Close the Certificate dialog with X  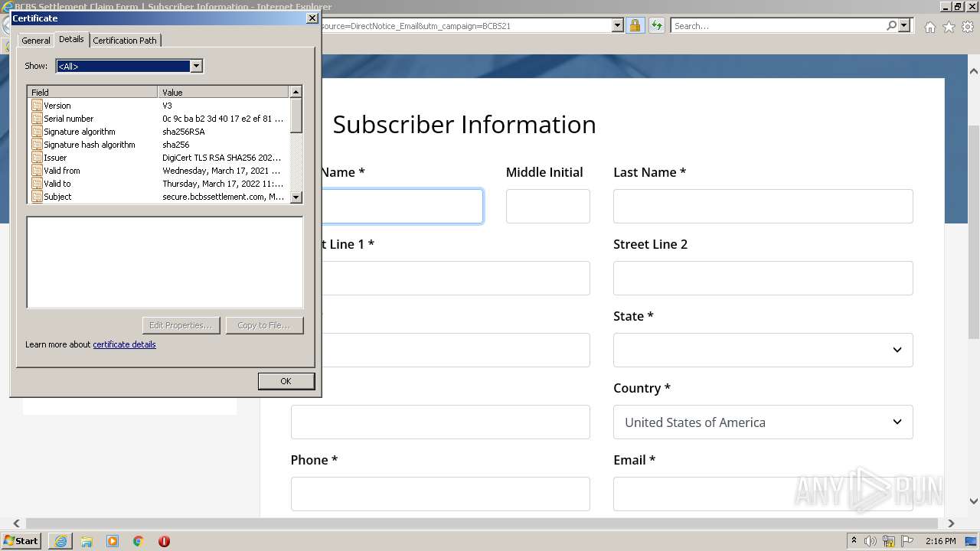312,18
